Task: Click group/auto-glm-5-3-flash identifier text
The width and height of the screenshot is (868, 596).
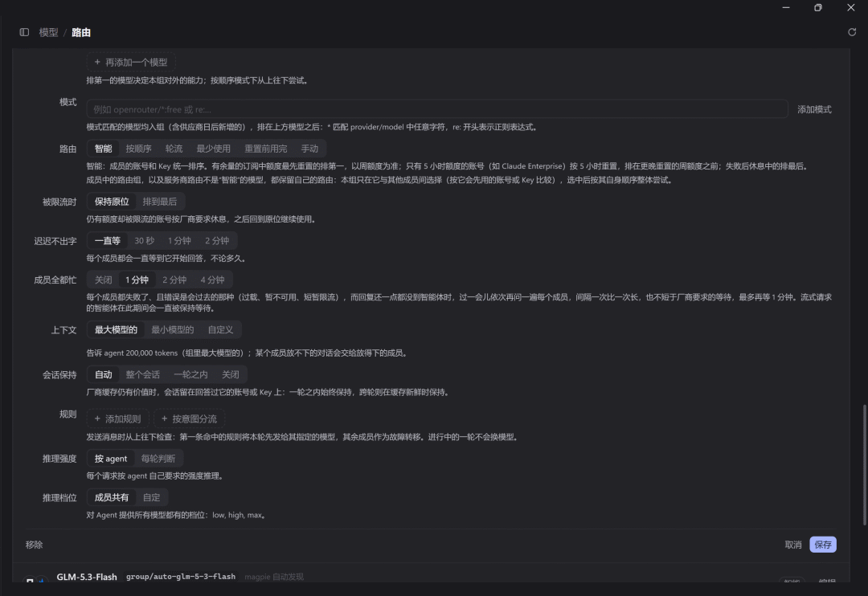Action: tap(181, 577)
